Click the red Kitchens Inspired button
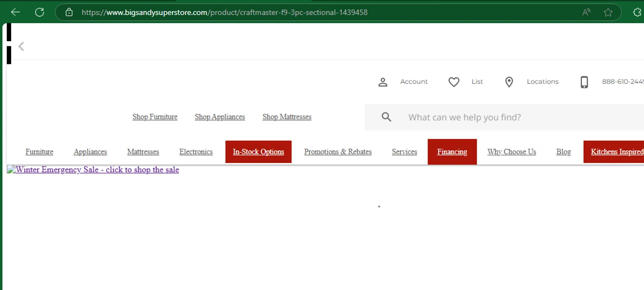Screen dimensions: 644x290 [614, 152]
